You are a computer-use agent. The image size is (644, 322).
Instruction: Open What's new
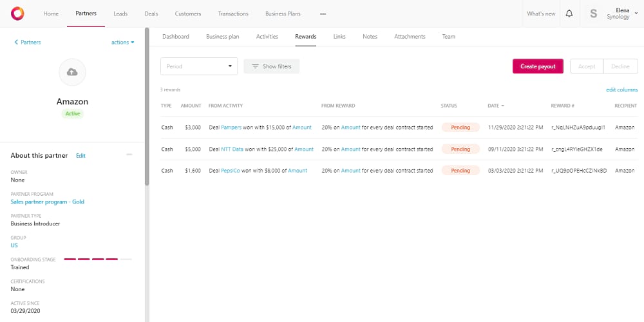[x=541, y=14]
